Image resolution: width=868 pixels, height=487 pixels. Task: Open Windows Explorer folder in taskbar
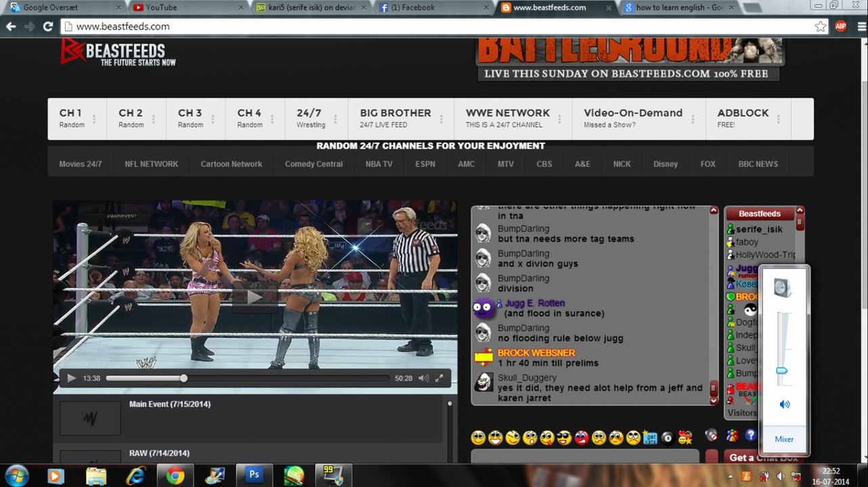(x=96, y=476)
